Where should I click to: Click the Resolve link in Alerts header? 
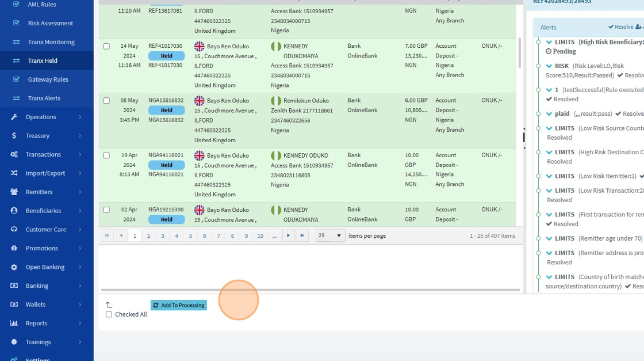coord(620,26)
